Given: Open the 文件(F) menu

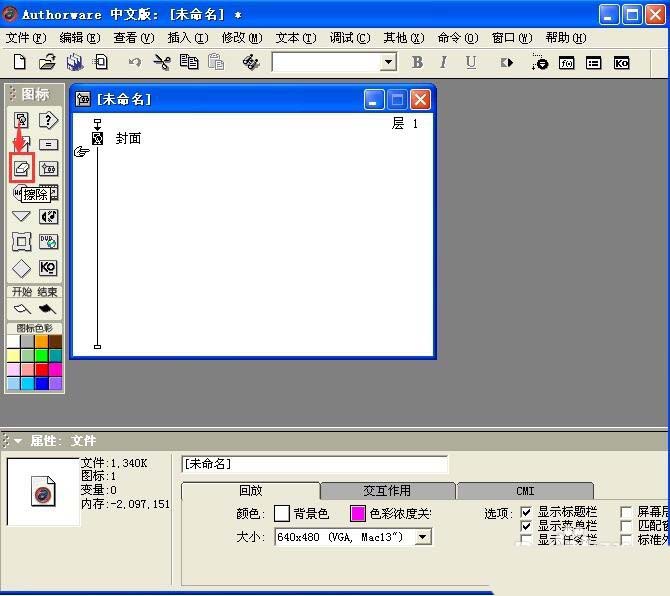Looking at the screenshot, I should tap(26, 38).
